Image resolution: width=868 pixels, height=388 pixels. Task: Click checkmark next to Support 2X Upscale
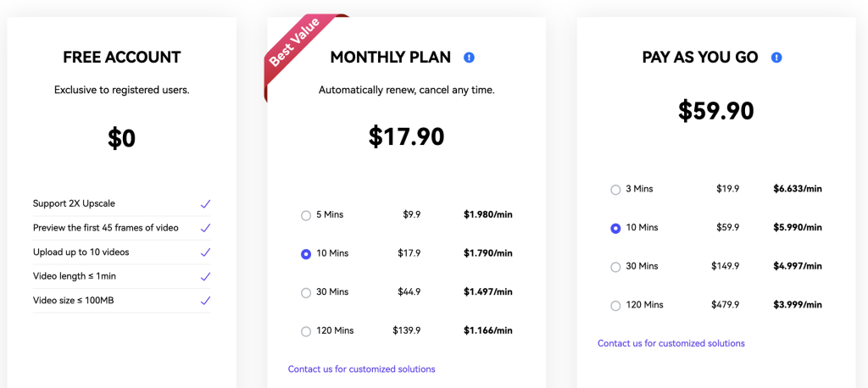point(205,204)
